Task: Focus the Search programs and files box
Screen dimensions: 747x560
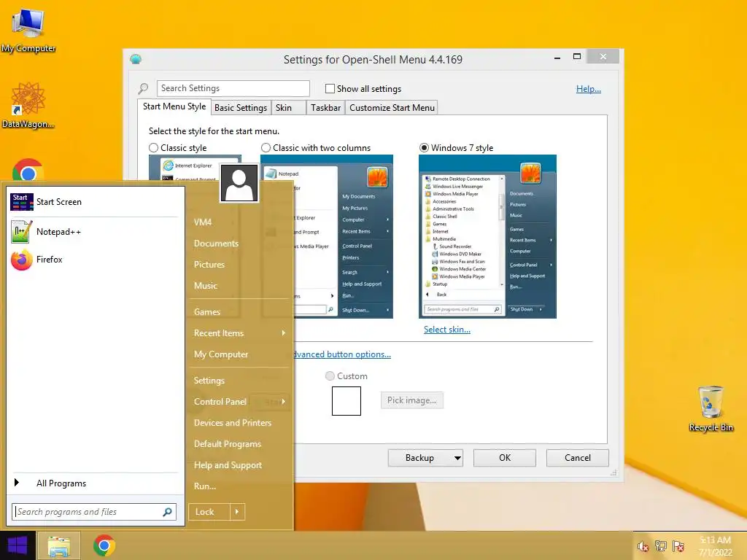Action: pyautogui.click(x=94, y=512)
